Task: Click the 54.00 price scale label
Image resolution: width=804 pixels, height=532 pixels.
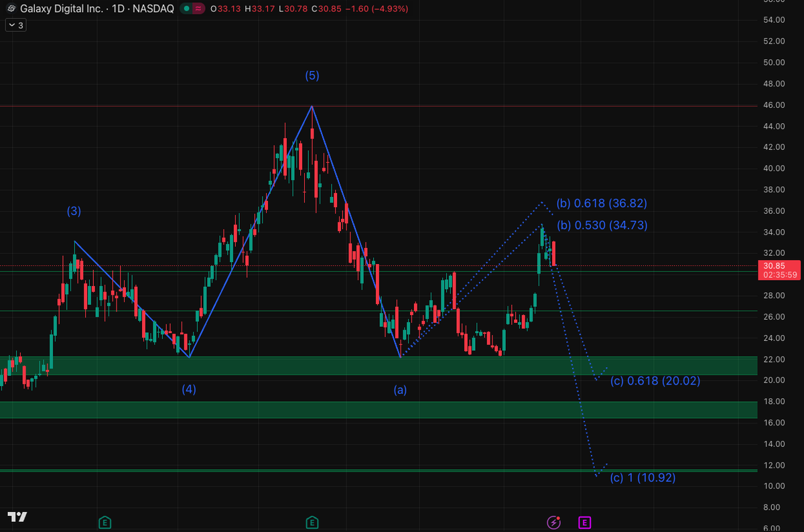Action: click(774, 20)
